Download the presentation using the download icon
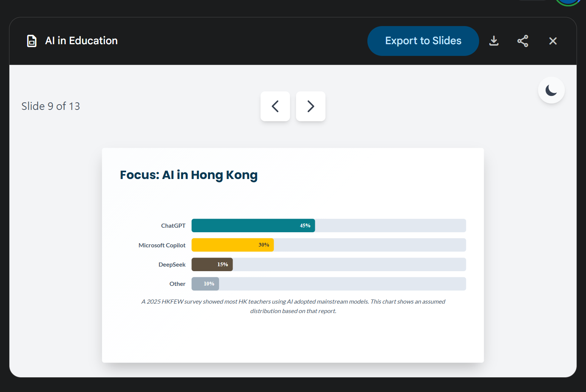The height and width of the screenshot is (392, 586). (x=494, y=41)
